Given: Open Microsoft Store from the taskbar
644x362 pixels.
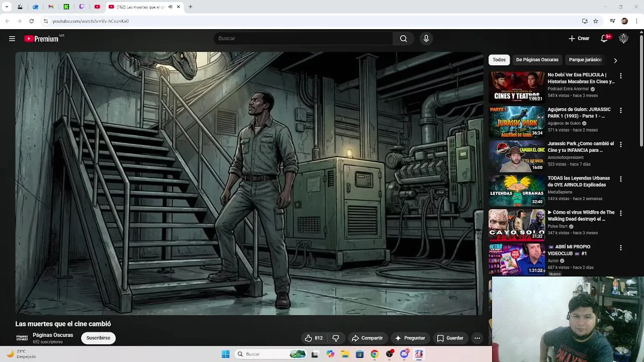Looking at the screenshot, I should click(x=360, y=354).
